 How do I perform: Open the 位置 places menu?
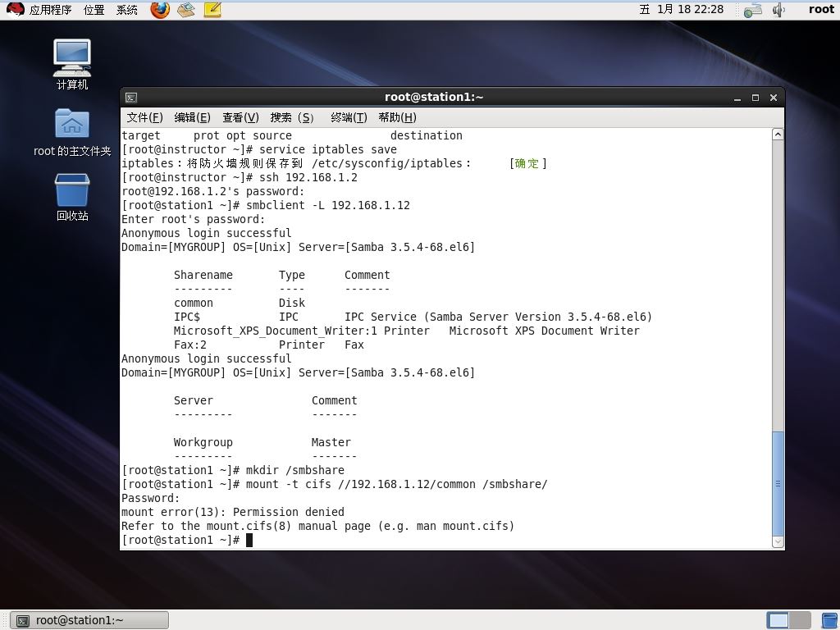(x=94, y=10)
